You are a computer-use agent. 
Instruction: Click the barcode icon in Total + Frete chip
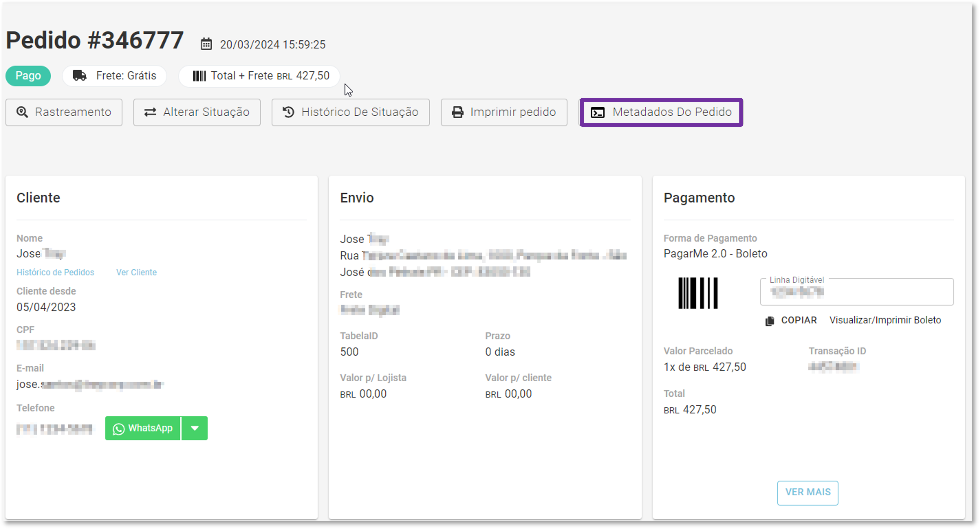click(x=199, y=76)
